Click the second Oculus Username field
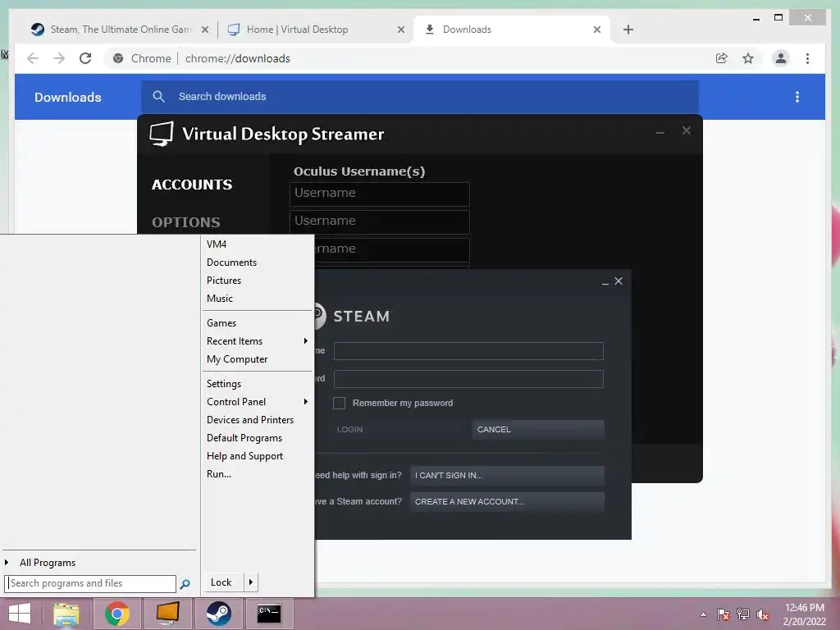 pos(379,221)
